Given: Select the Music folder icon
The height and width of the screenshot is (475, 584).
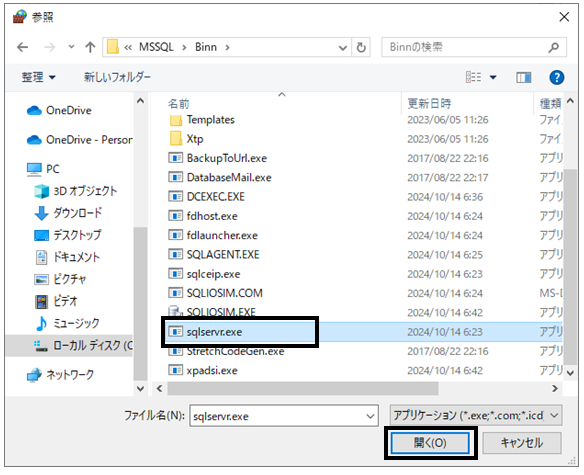Looking at the screenshot, I should pyautogui.click(x=41, y=323).
